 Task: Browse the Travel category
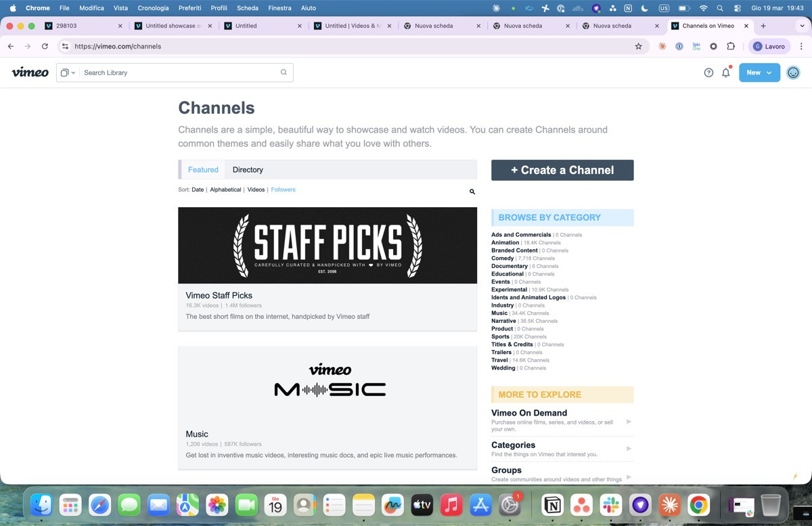499,360
